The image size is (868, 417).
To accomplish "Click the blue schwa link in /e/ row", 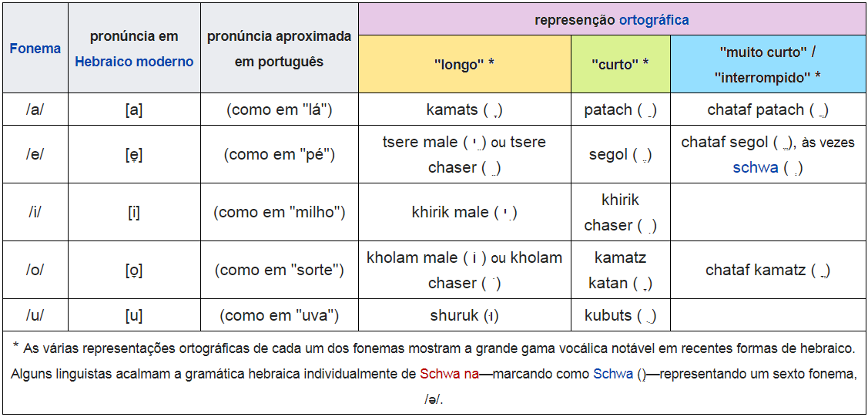I will pos(755,168).
